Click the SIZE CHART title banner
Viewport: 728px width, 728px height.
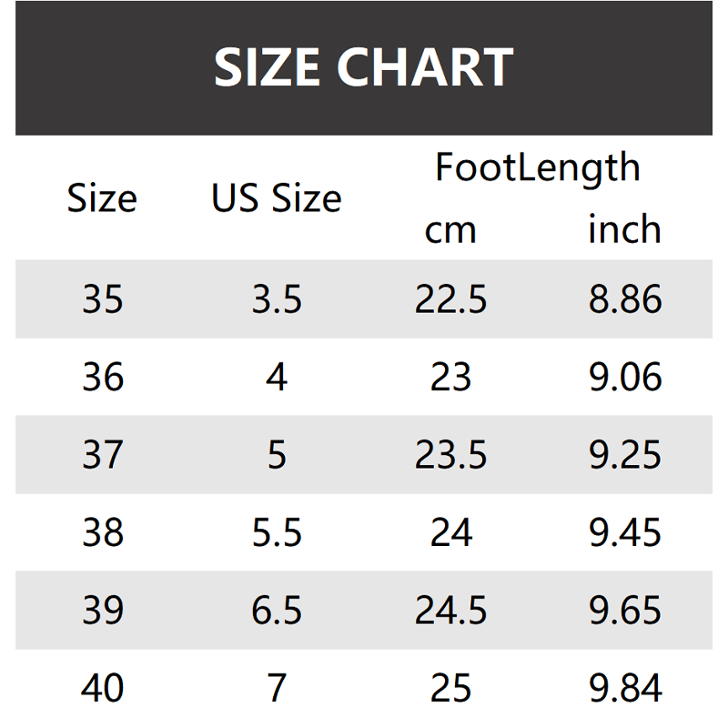(x=364, y=68)
